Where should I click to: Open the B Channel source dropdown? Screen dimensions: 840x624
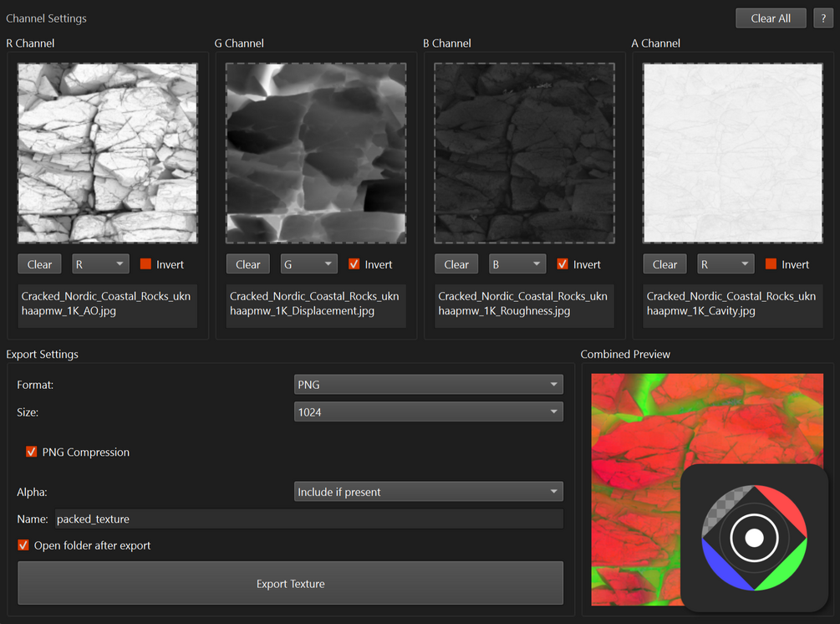coord(517,263)
